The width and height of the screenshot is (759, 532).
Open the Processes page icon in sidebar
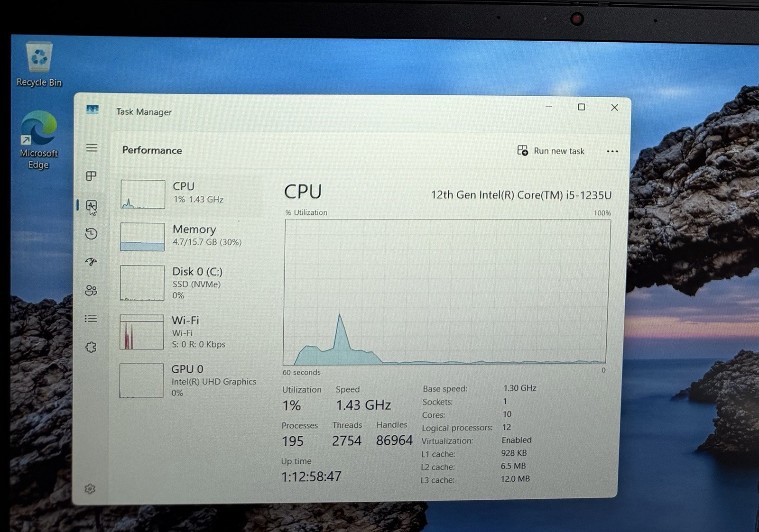pos(91,176)
